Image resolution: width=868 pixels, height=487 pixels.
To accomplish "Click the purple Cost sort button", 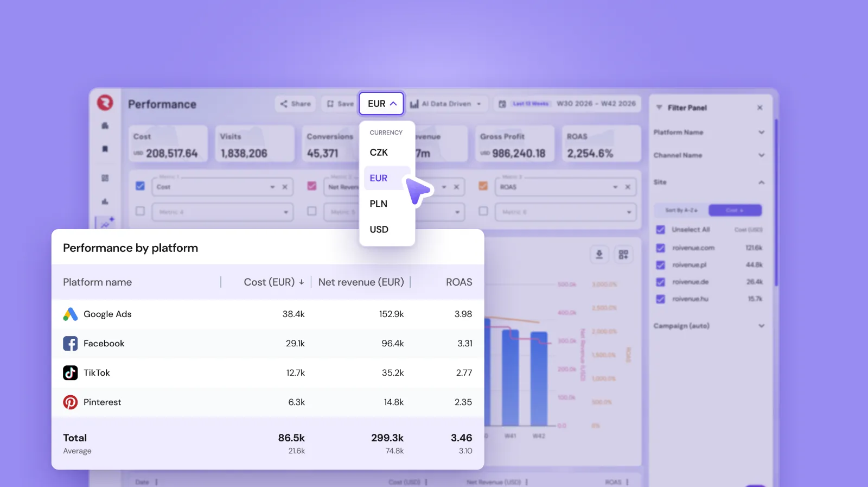I will point(735,210).
